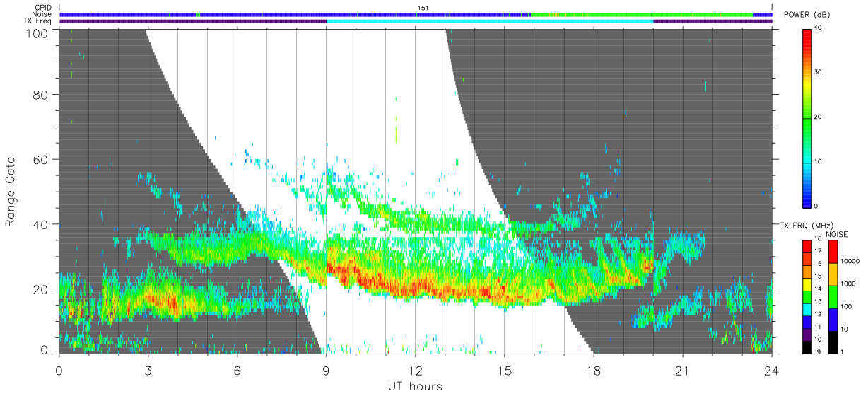Click the black swatch in the NOISE legend
The image size is (868, 401).
(833, 342)
